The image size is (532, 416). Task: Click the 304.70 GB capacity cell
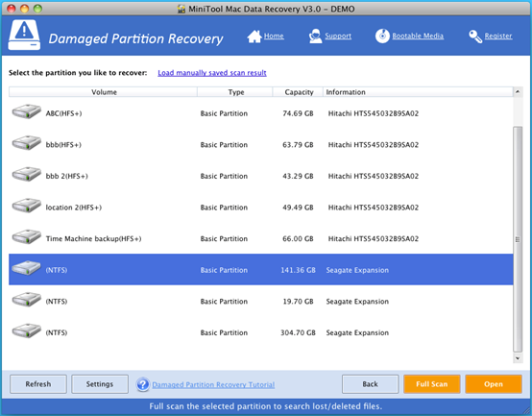pos(298,332)
